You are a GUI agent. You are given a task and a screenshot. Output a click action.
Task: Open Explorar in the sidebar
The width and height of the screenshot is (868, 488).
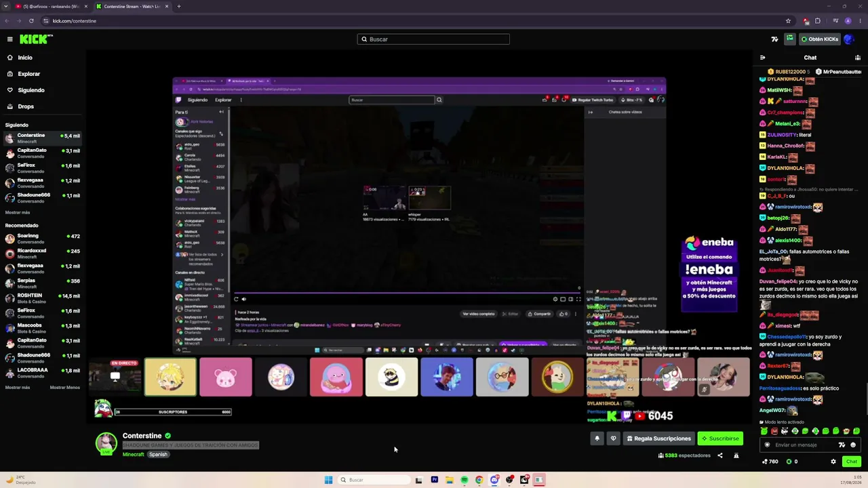tap(28, 74)
